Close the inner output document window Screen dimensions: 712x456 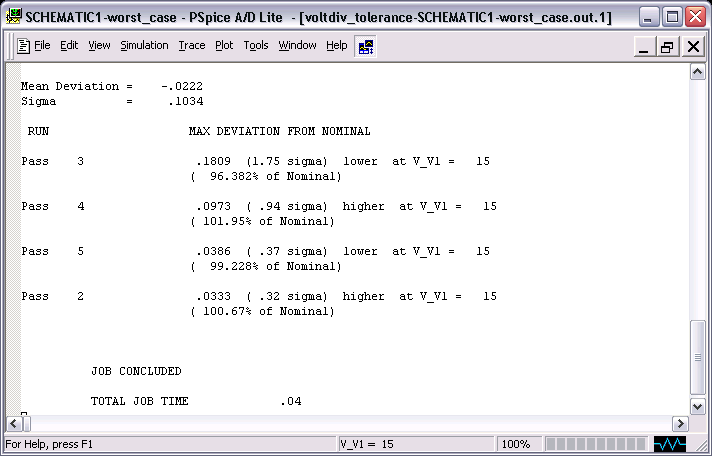(693, 46)
